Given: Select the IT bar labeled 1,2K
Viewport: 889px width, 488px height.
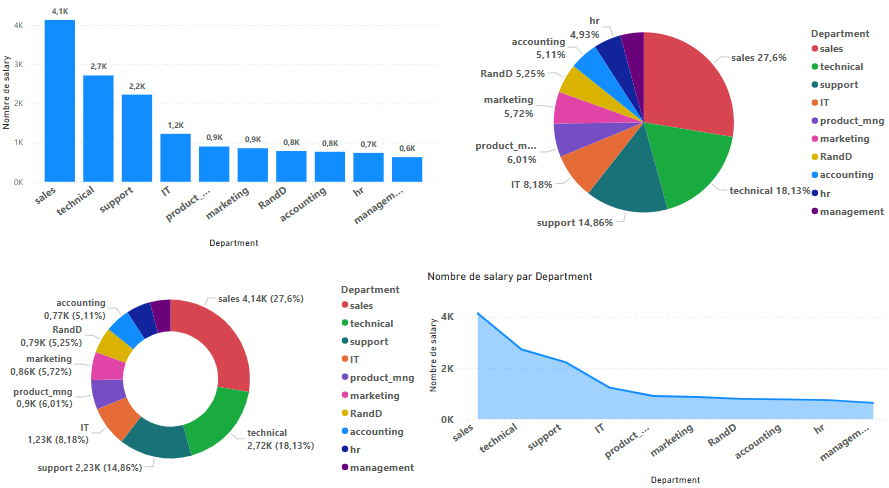Looking at the screenshot, I should 175,158.
